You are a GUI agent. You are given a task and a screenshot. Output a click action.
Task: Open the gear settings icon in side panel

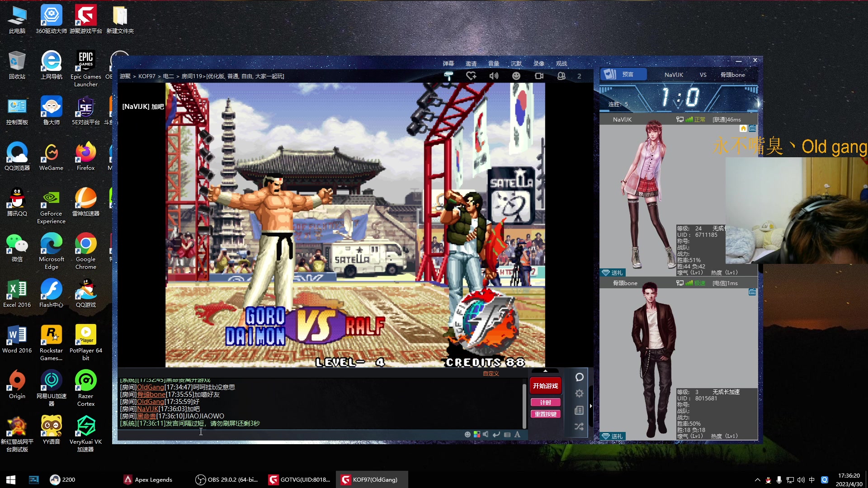(x=579, y=394)
